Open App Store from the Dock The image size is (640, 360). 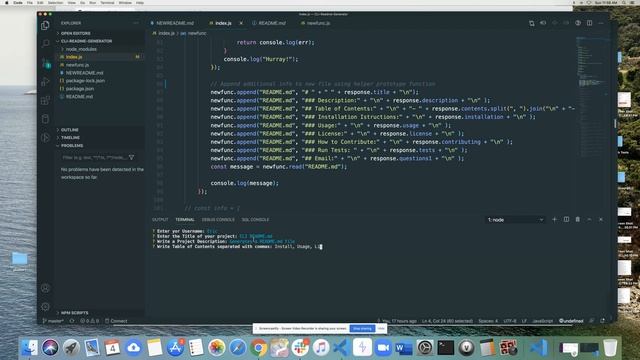click(x=175, y=348)
